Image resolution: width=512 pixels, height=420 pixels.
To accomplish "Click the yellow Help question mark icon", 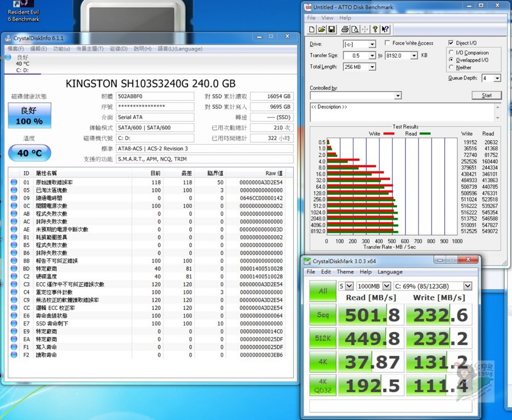I will pos(375,30).
